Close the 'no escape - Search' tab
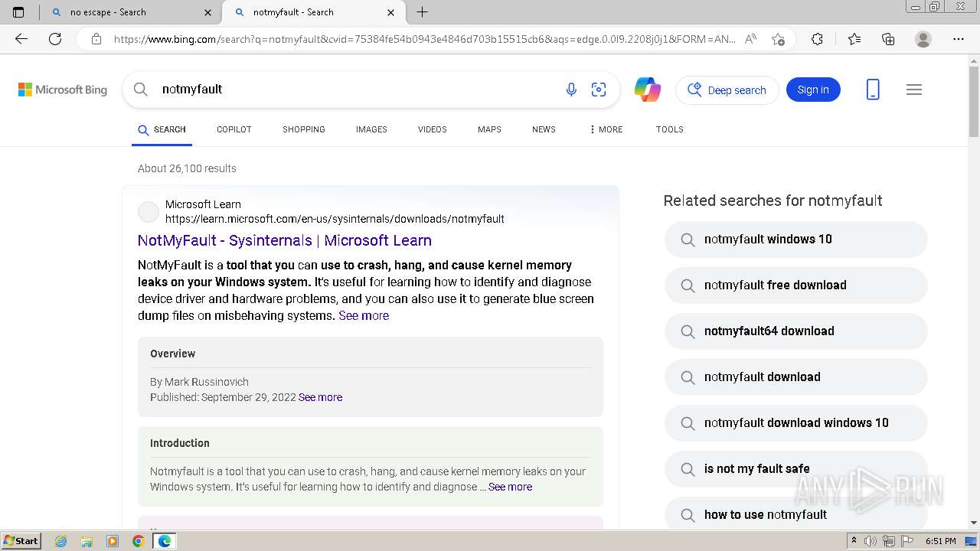980x551 pixels. coord(208,12)
